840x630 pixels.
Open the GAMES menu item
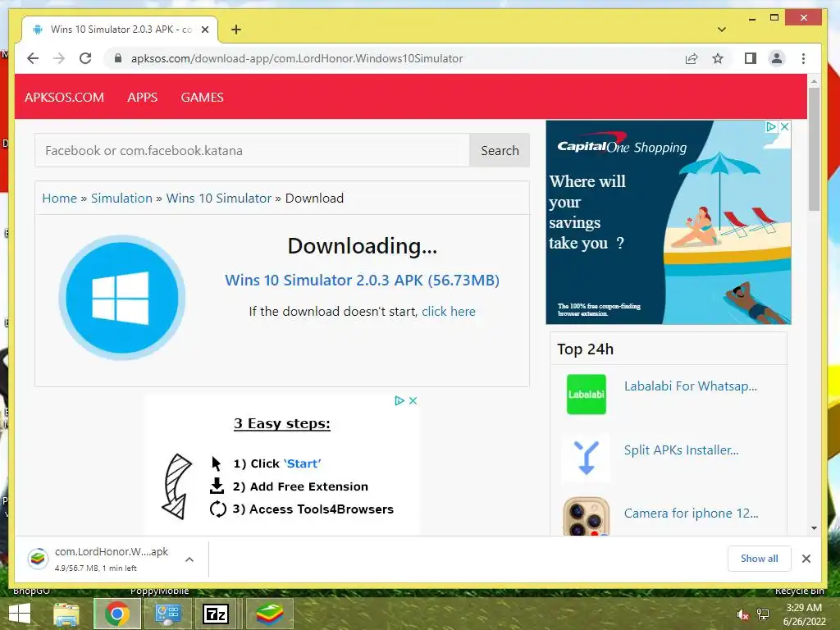pos(202,97)
